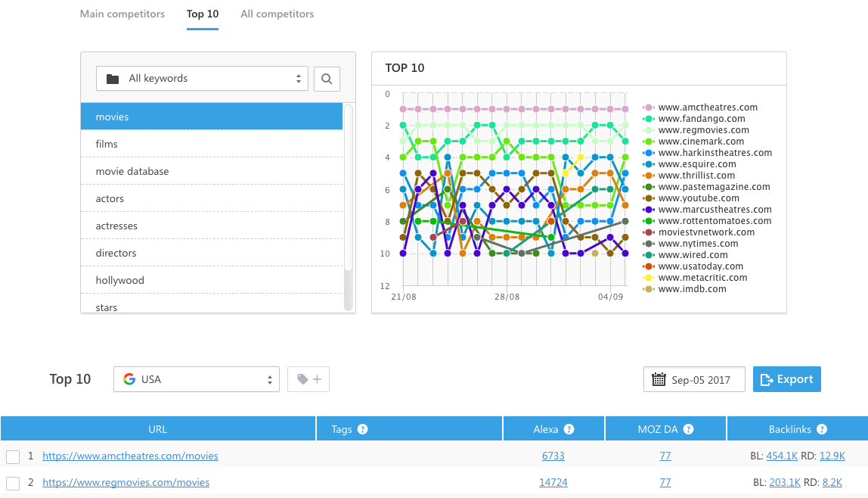Toggle www.metacritic.com legend entry
This screenshot has width=868, height=498.
(696, 278)
